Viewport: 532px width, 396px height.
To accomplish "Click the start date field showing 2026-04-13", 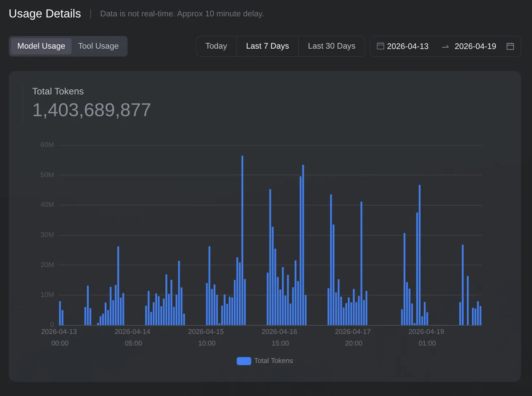I will click(408, 46).
